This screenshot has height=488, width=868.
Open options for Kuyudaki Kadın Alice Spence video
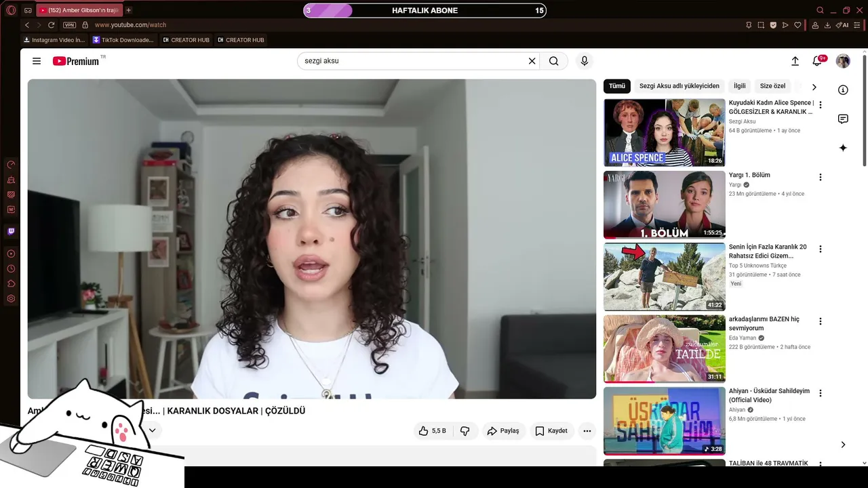pos(821,105)
